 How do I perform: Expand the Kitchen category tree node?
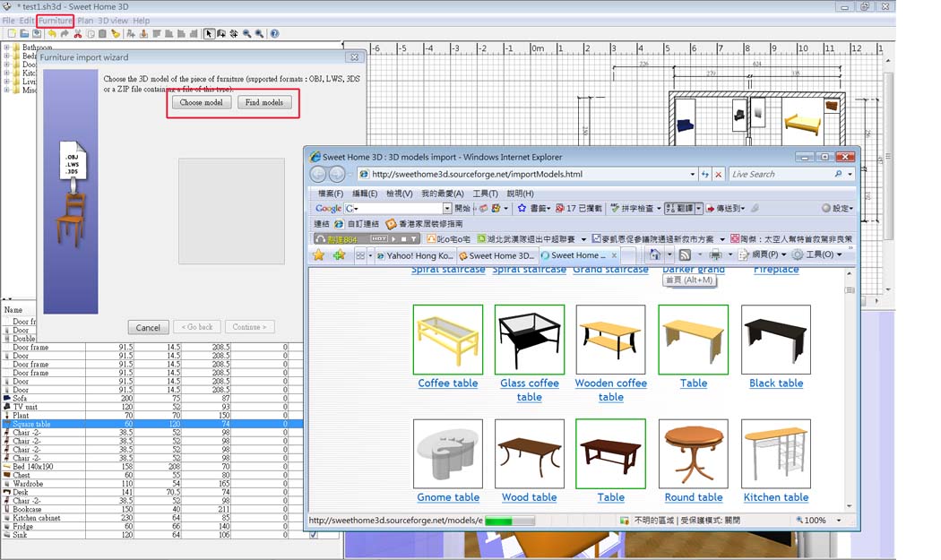(6, 73)
